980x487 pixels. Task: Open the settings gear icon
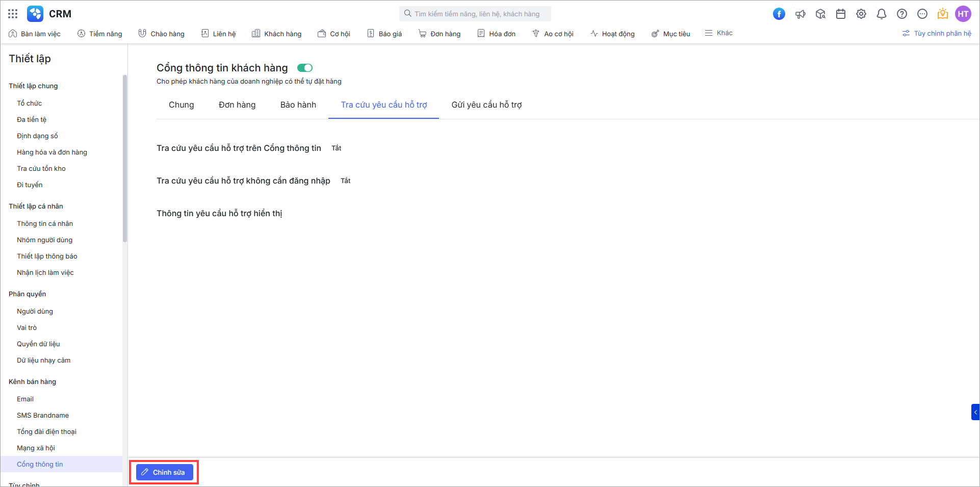861,14
